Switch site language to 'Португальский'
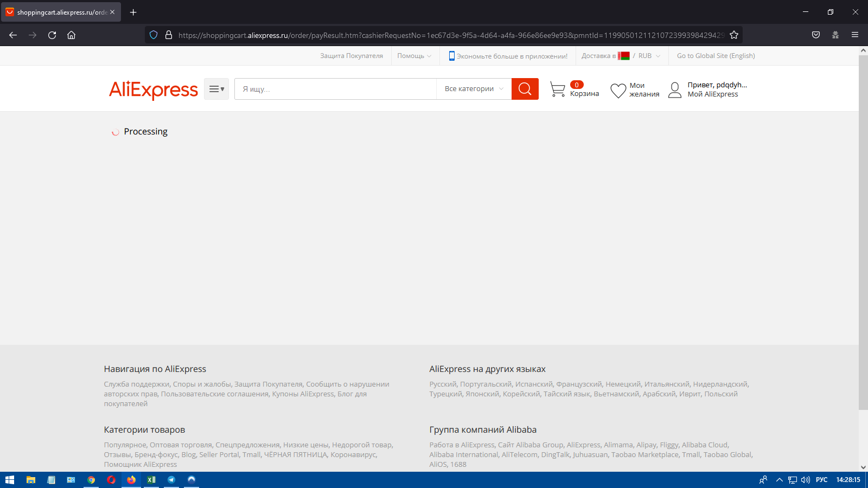The width and height of the screenshot is (868, 488). pyautogui.click(x=486, y=384)
